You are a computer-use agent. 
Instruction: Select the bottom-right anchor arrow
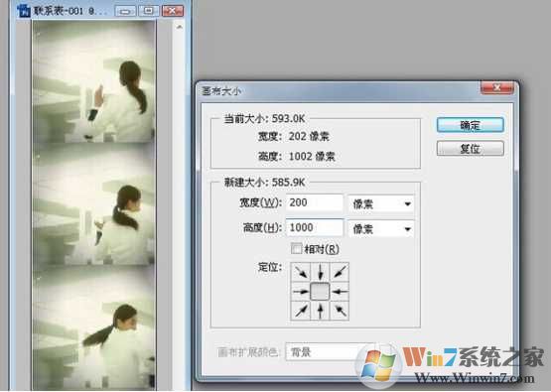coord(340,311)
